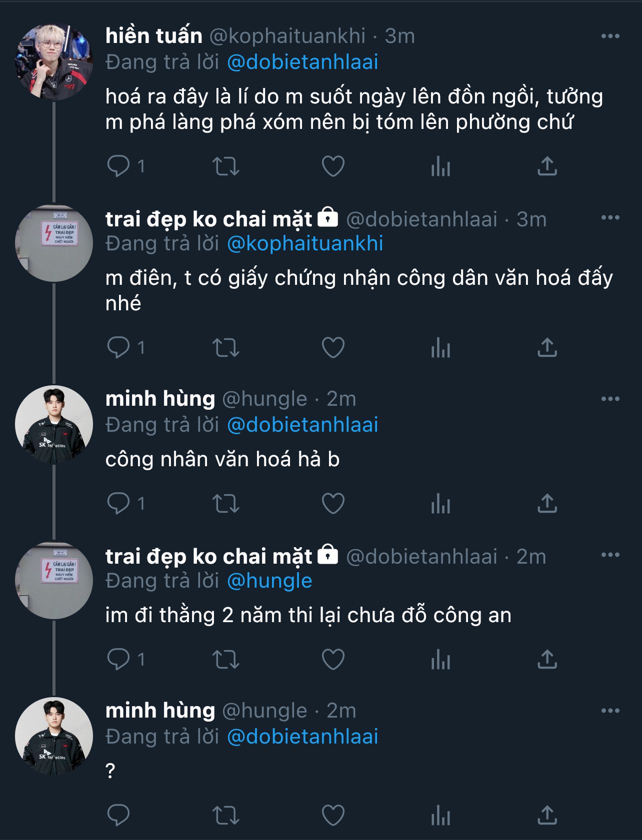Retweet hiền tuấn's tweet
This screenshot has width=642, height=840.
(x=226, y=166)
